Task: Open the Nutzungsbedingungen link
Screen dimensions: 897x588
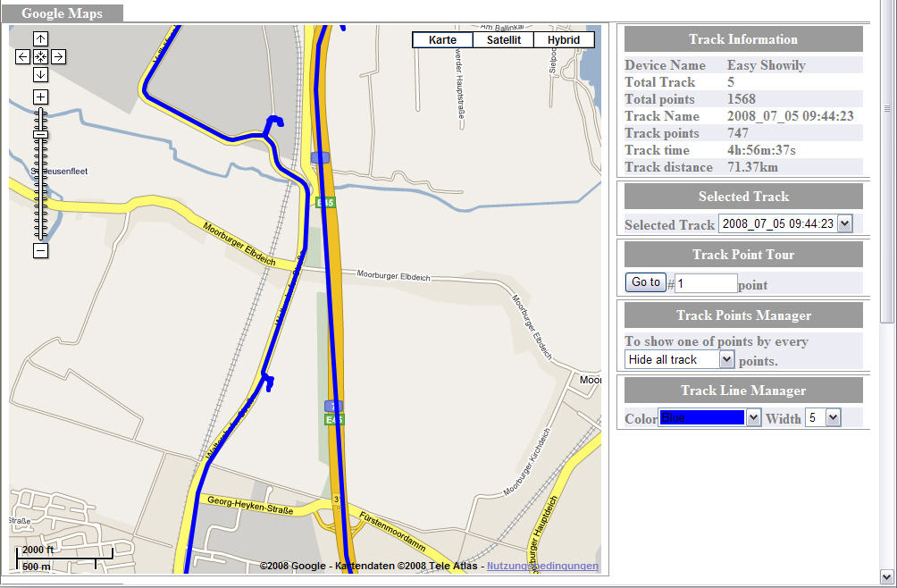Action: (x=542, y=567)
